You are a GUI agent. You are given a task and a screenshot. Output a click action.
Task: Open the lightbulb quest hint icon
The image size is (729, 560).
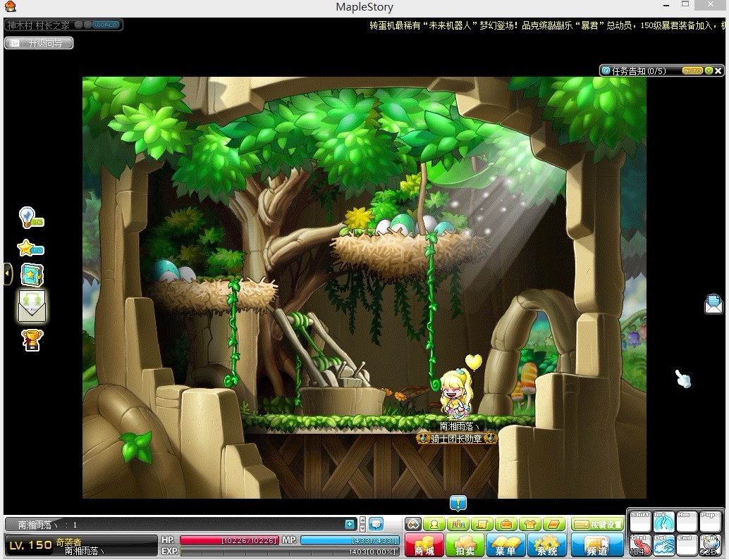pyautogui.click(x=30, y=218)
